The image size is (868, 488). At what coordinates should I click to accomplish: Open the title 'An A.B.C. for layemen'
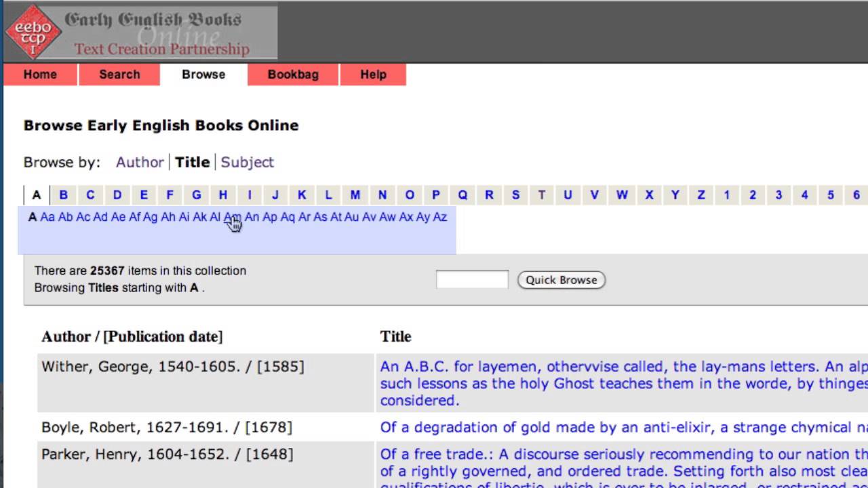coord(624,384)
